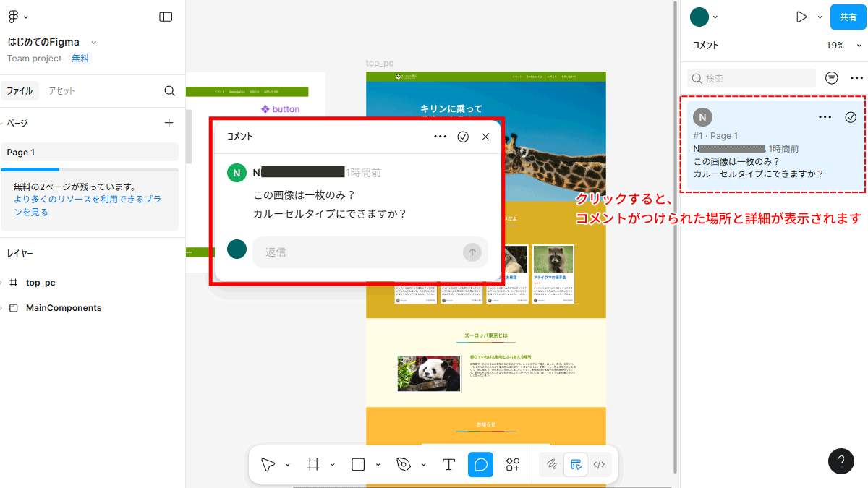The image size is (868, 488).
Task: Switch to Dev Mode toggle
Action: point(599,464)
